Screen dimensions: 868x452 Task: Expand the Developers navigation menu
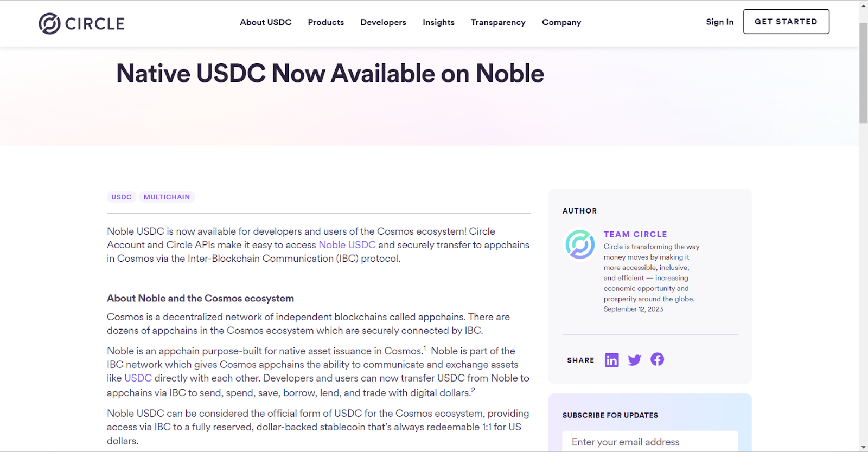[x=383, y=22]
